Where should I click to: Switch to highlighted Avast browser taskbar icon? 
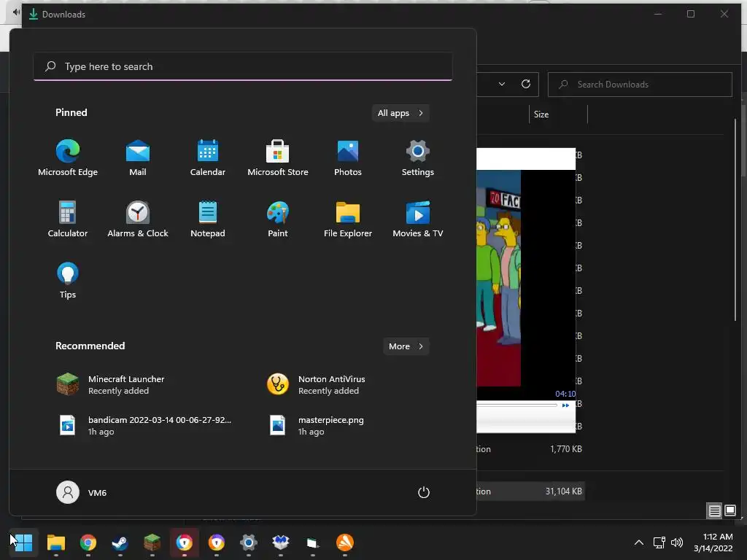(185, 542)
